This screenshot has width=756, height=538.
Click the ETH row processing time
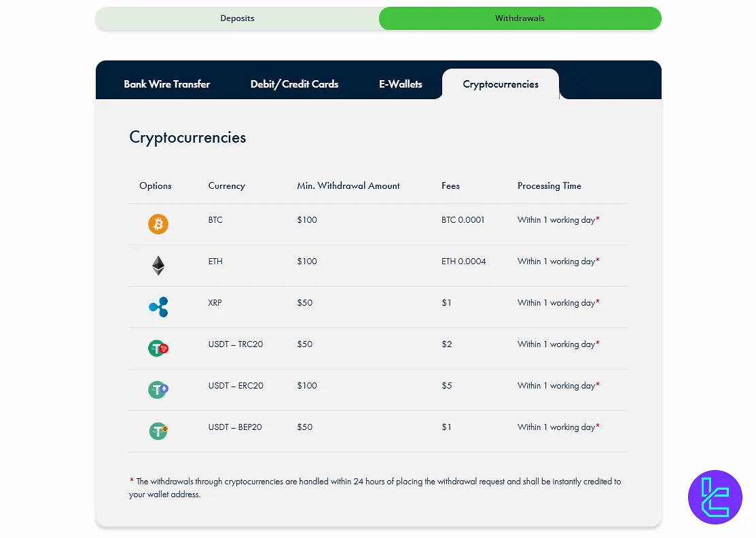(x=558, y=262)
